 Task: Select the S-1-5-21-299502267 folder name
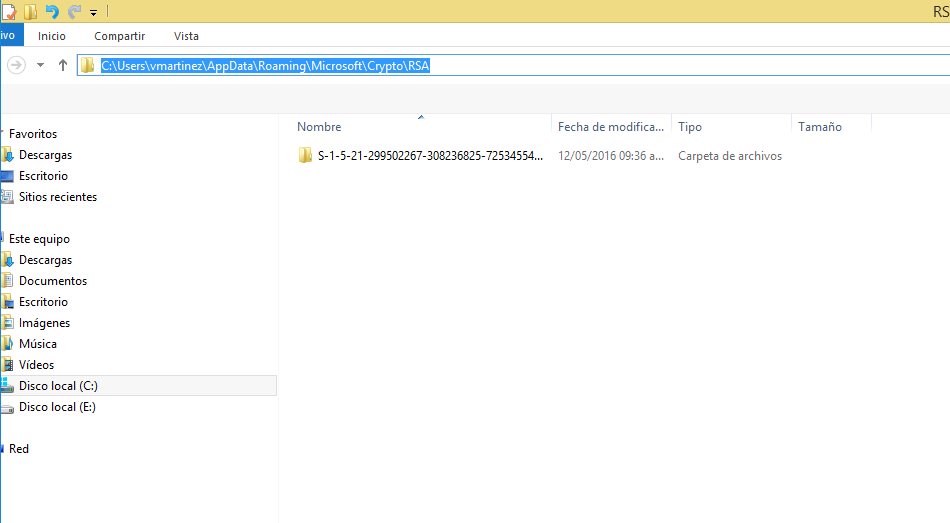point(430,156)
